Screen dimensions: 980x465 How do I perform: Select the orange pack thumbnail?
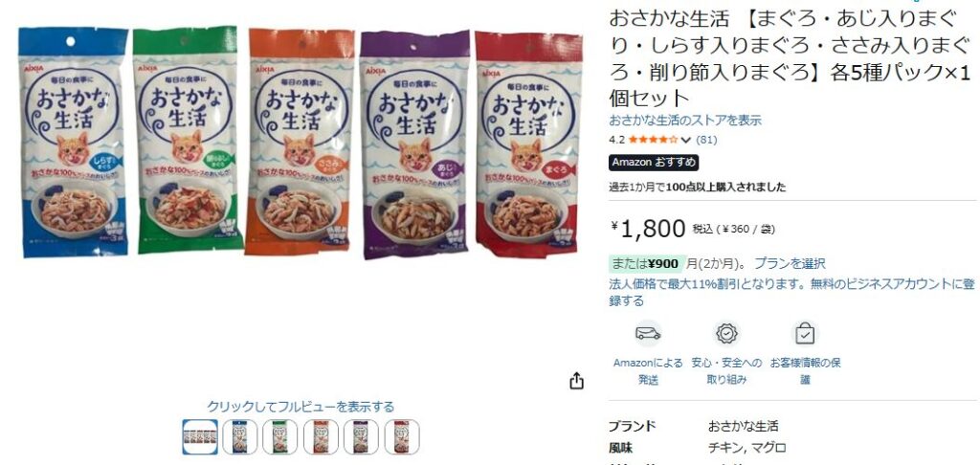click(321, 437)
